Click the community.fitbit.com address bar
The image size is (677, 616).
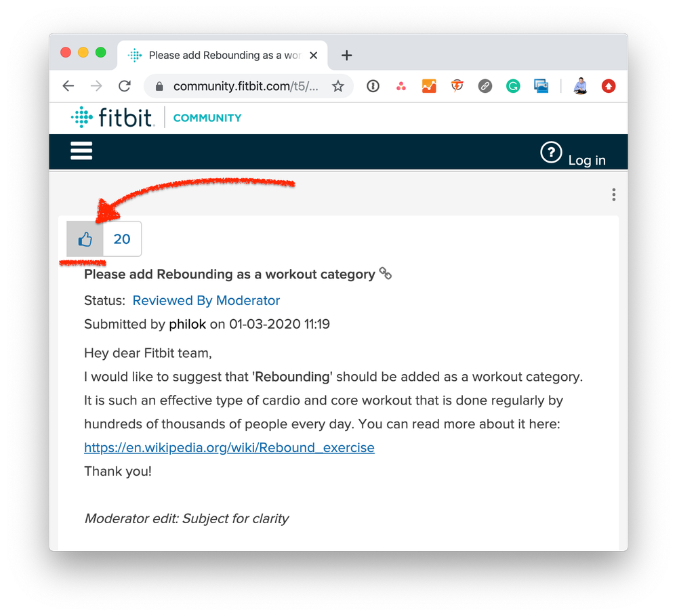(246, 86)
